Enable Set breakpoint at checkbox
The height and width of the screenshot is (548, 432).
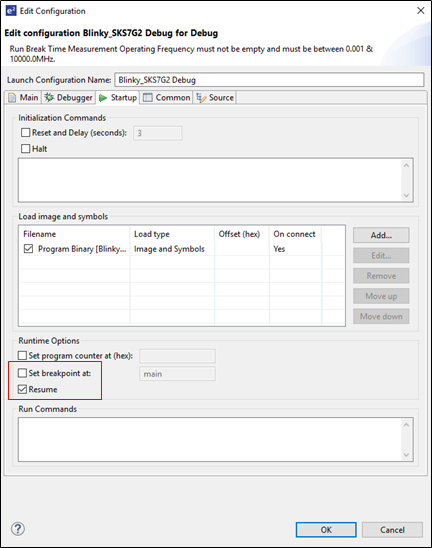(x=22, y=373)
